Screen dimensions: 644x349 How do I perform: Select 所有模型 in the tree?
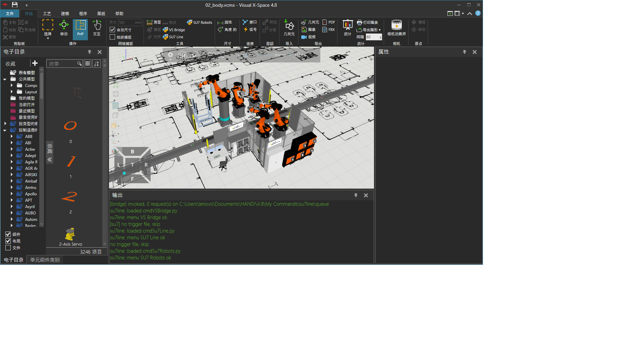pos(26,72)
